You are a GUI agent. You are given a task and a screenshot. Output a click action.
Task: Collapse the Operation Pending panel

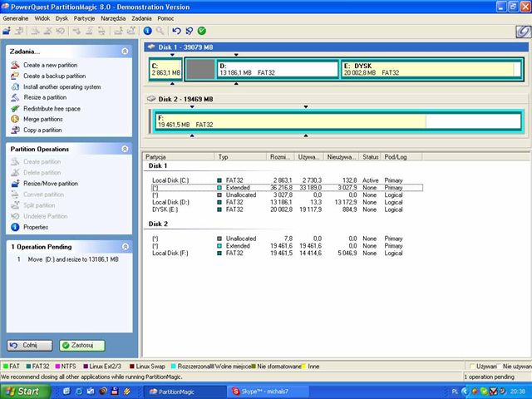[x=126, y=247]
